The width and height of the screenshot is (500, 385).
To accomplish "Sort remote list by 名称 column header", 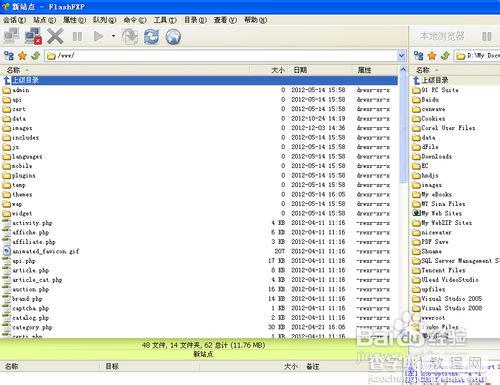I will point(125,70).
